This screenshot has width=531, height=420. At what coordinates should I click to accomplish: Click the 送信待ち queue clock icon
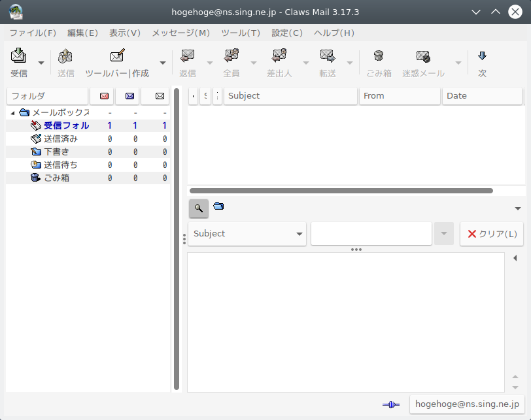[35, 165]
